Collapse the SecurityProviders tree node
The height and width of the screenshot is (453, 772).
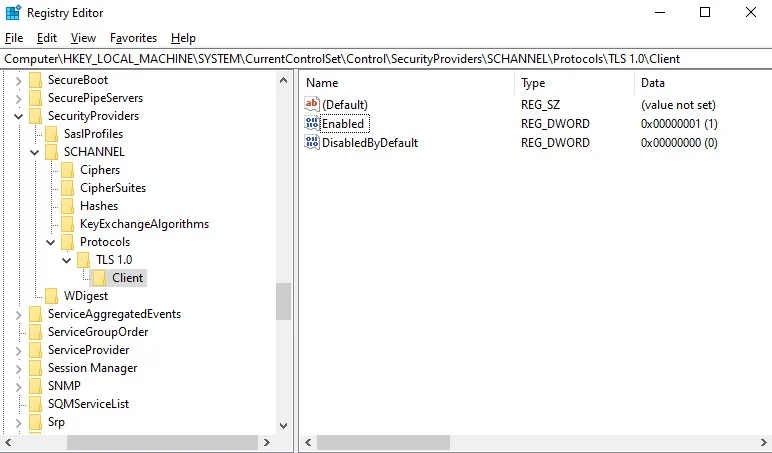(18, 116)
